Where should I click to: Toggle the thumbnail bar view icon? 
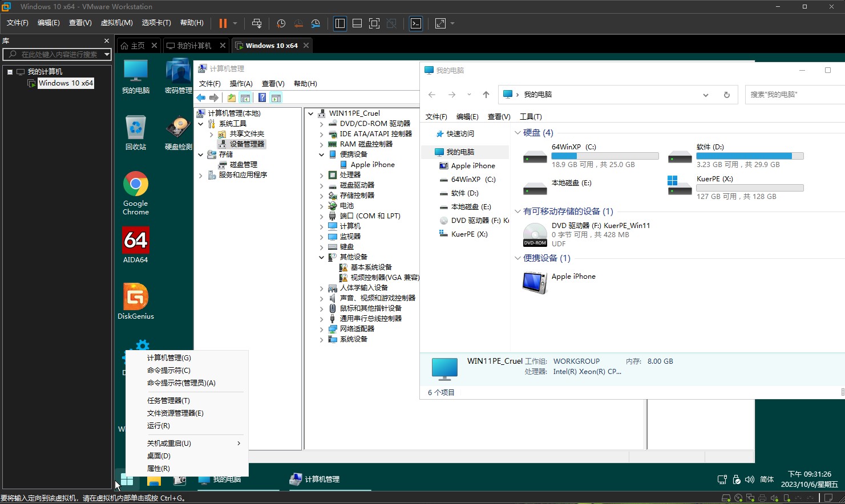tap(357, 23)
